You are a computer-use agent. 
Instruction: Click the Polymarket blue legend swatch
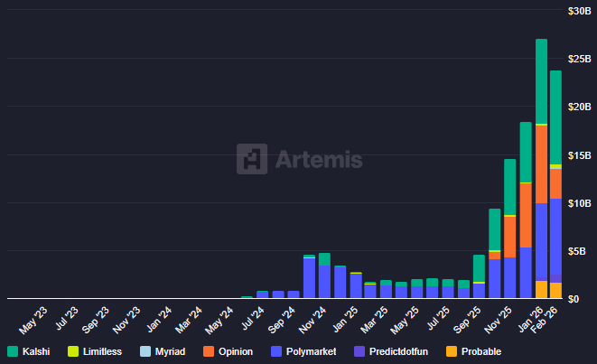[276, 351]
